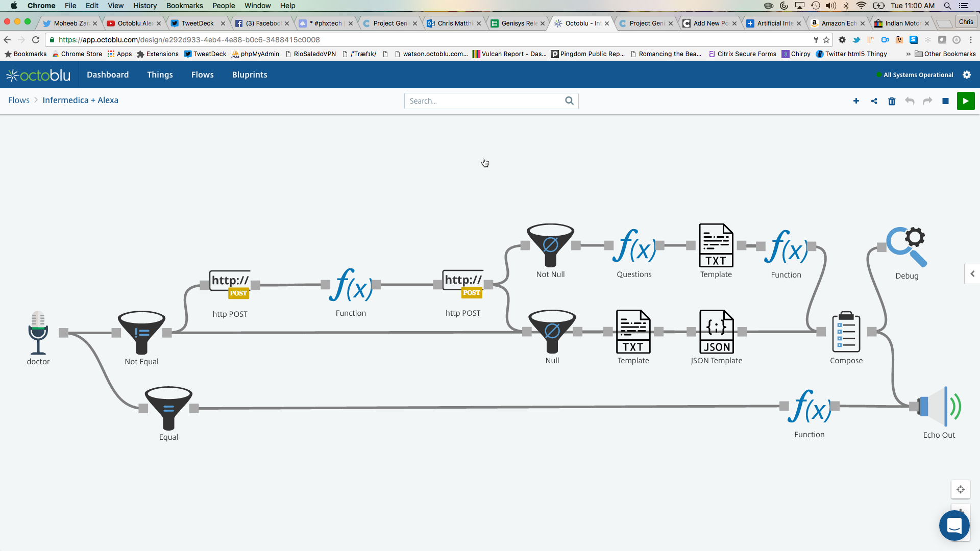Go back to Flows breadcrumb
980x551 pixels.
tap(19, 100)
